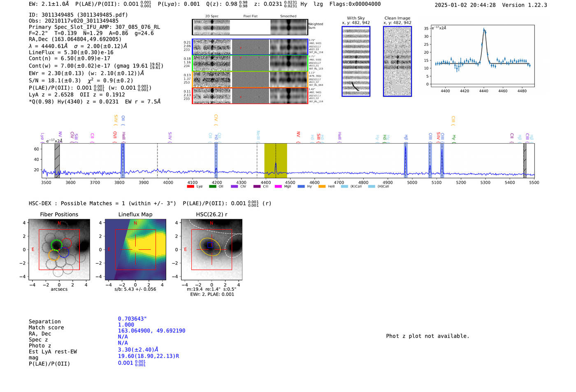Viewport: 576px width, 392px height.
Task: Click the blue fiber circle
Action: [64, 252]
